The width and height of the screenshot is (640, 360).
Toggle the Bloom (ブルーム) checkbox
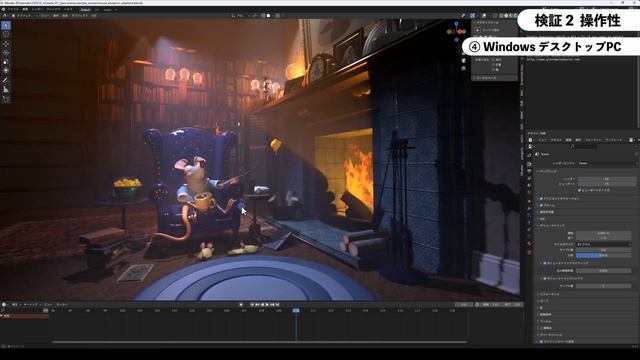point(541,206)
